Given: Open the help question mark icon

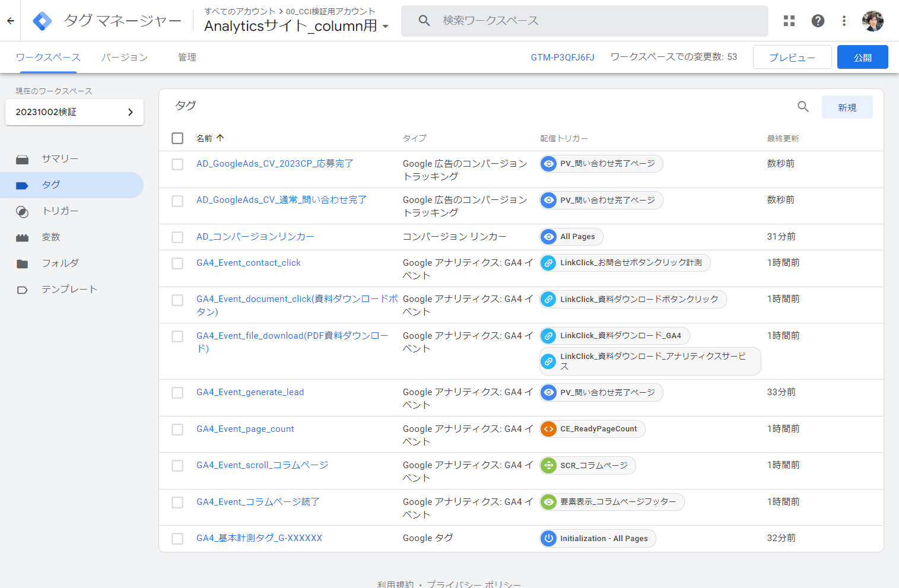Looking at the screenshot, I should 818,21.
